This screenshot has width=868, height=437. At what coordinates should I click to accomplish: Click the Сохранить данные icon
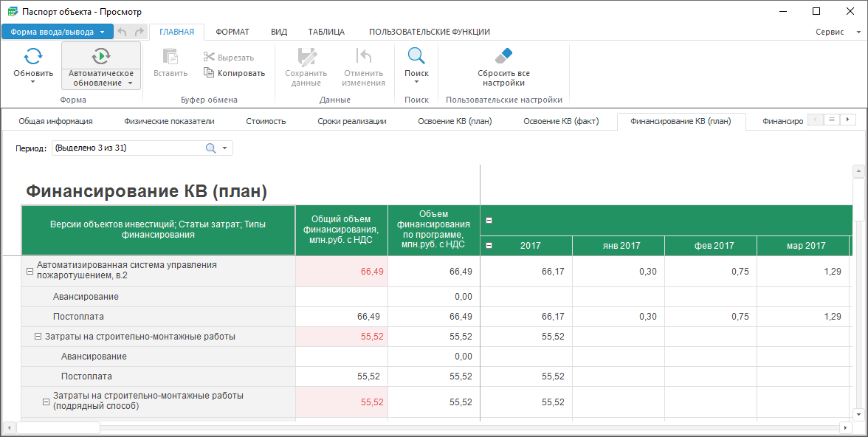(306, 56)
